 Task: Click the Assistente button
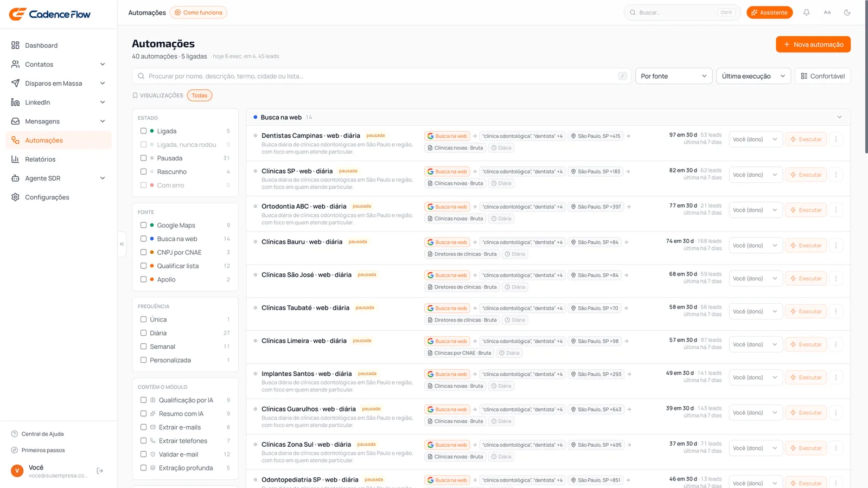coord(769,12)
